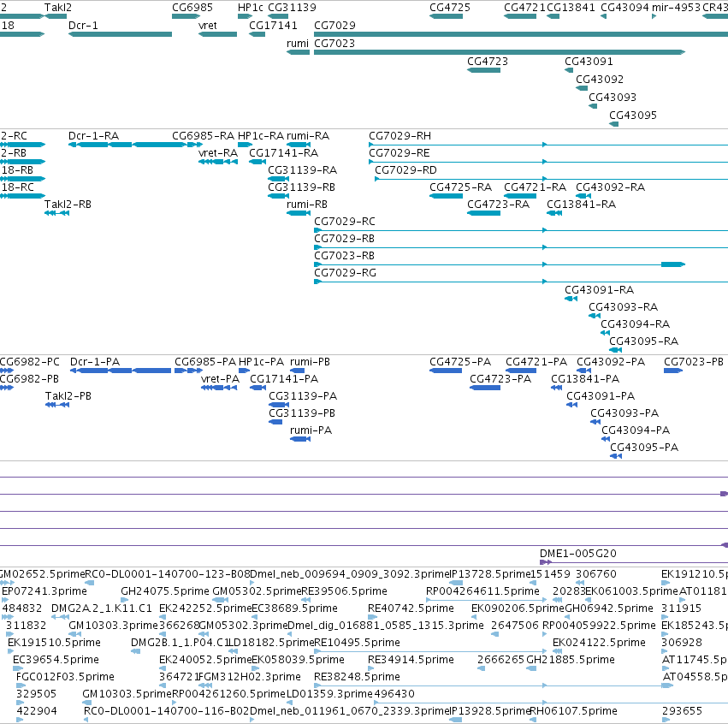Click the CG7029-RH transcript label
This screenshot has width=728, height=724.
(400, 136)
